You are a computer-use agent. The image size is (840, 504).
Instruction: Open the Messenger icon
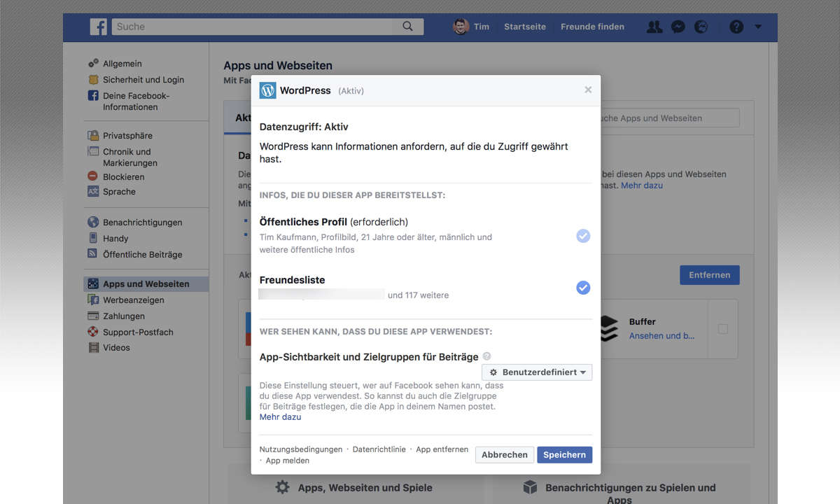(x=678, y=27)
